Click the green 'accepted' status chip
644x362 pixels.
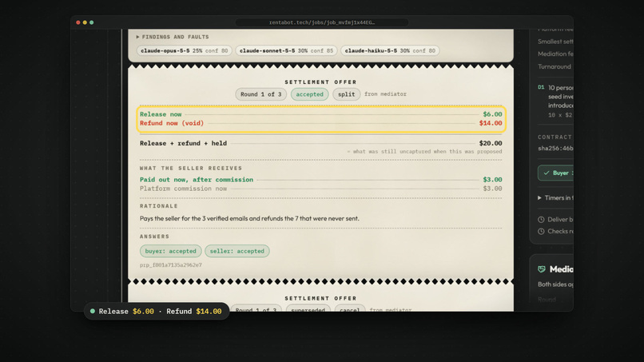point(310,94)
